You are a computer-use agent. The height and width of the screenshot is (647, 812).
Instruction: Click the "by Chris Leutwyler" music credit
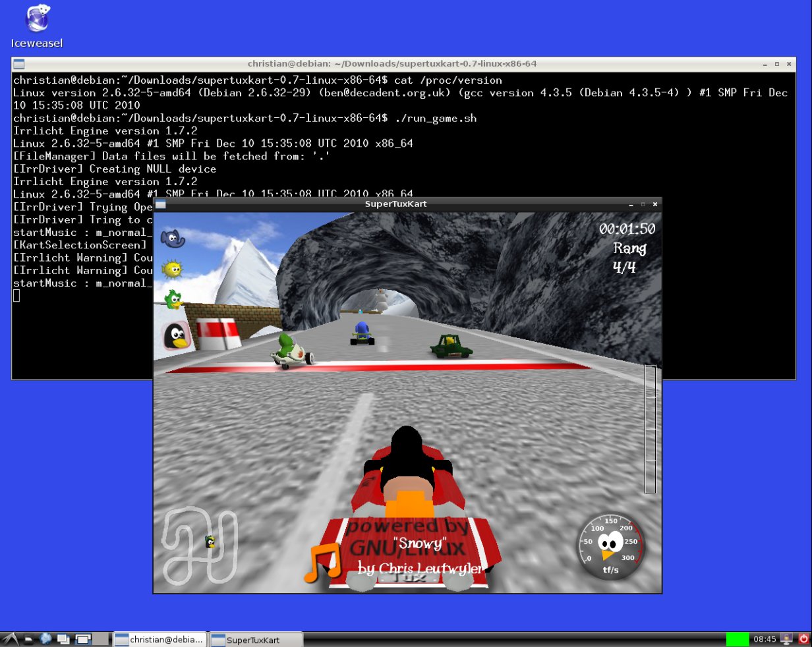pyautogui.click(x=420, y=568)
